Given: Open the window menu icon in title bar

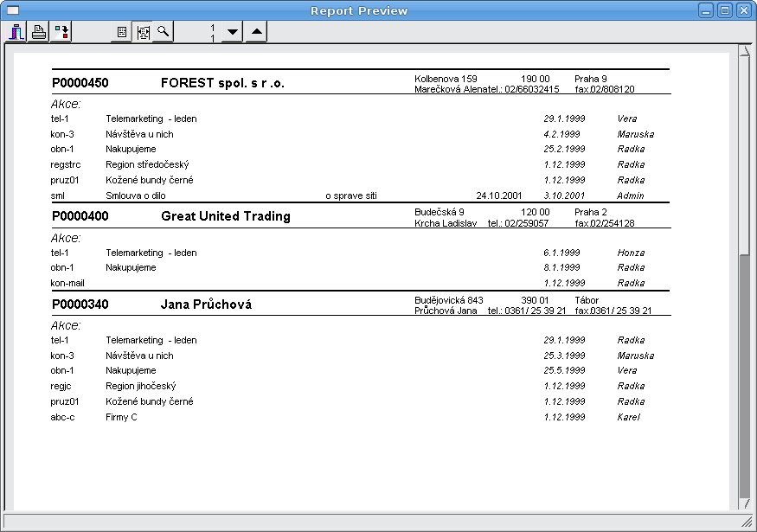Looking at the screenshot, I should (13, 10).
